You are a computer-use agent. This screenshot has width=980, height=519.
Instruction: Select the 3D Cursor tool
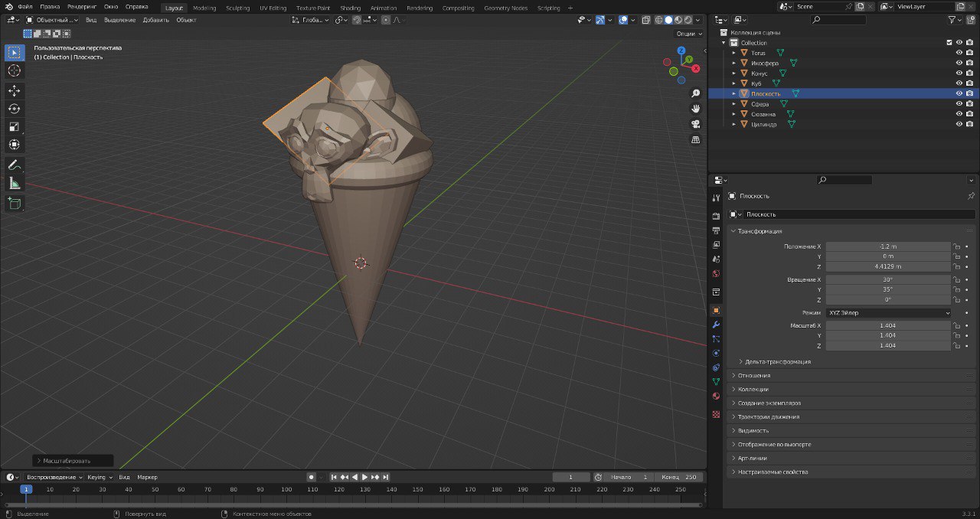click(x=15, y=70)
